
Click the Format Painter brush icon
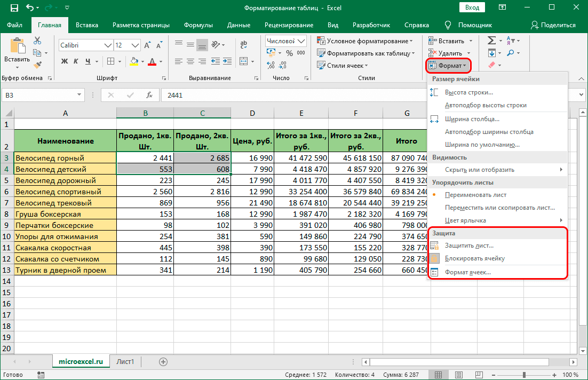coord(37,65)
